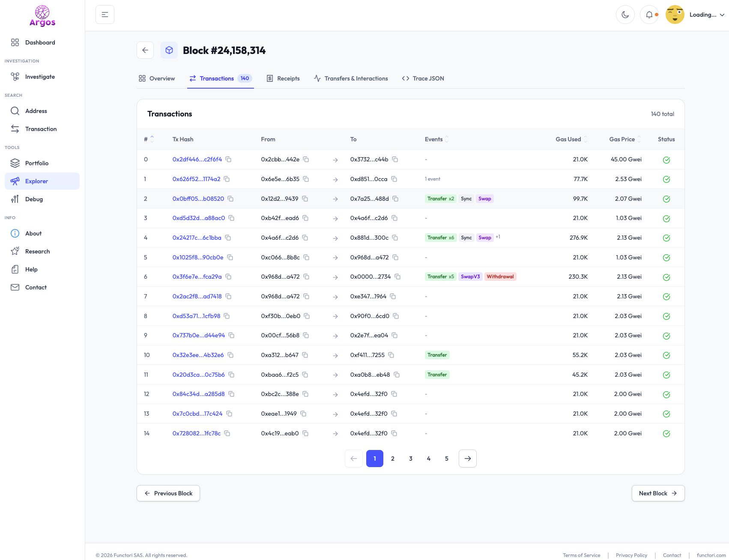Sort by the Gas Used column

pyautogui.click(x=571, y=139)
